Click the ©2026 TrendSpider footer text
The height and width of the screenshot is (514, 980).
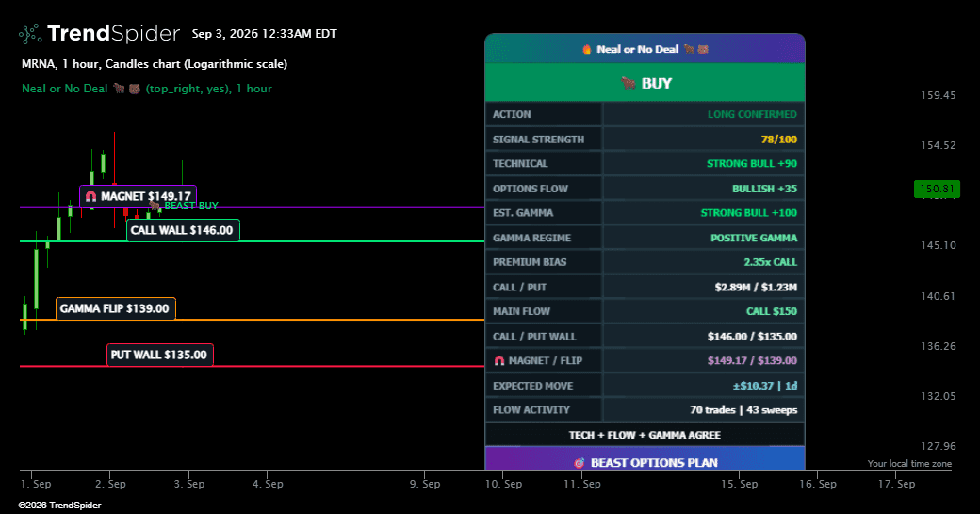click(x=59, y=506)
